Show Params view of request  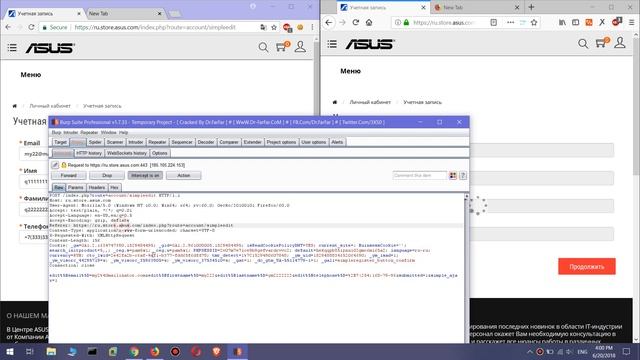pyautogui.click(x=76, y=187)
